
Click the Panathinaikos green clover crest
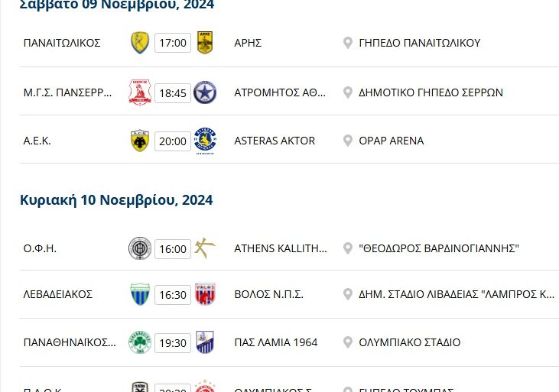(x=140, y=342)
